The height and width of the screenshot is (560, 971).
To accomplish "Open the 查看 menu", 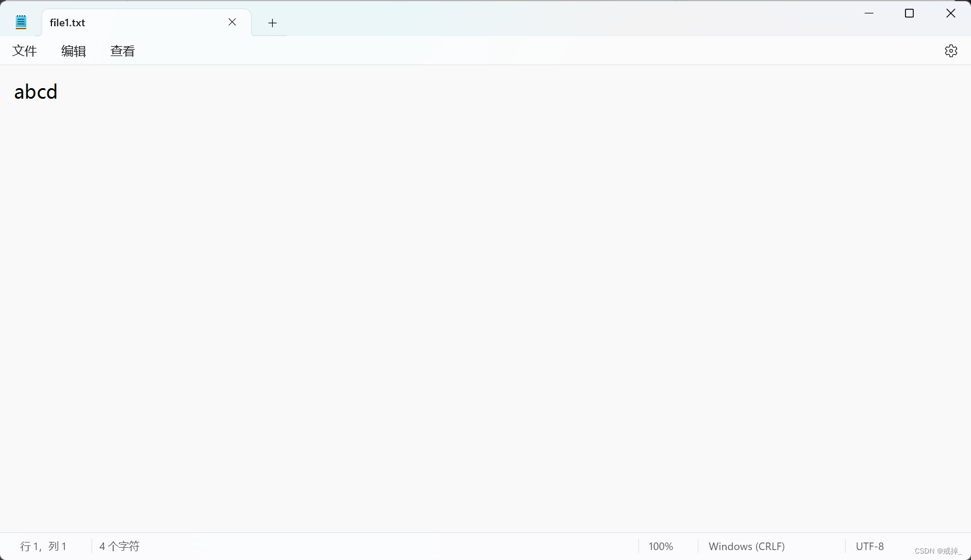I will pyautogui.click(x=123, y=51).
